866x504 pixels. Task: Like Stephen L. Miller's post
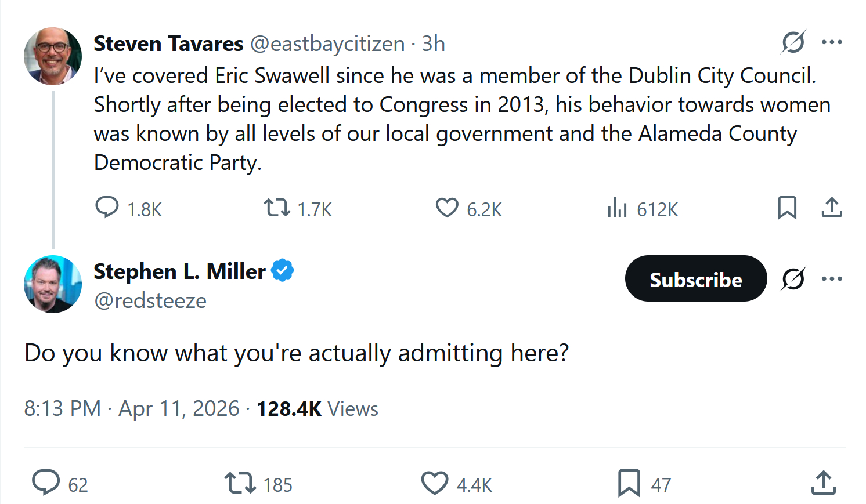435,483
